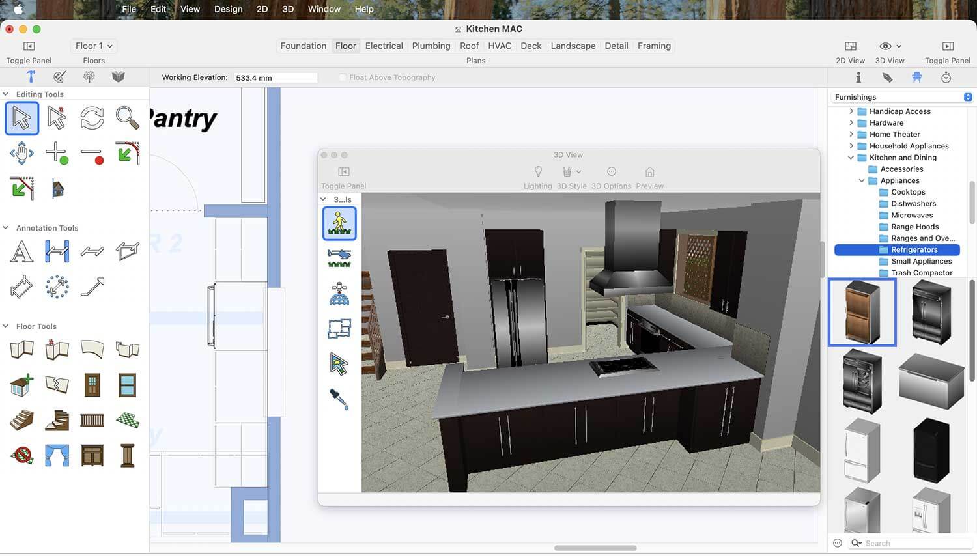The height and width of the screenshot is (560, 977).
Task: Select the magnifying glass Zoom tool
Action: pyautogui.click(x=127, y=118)
